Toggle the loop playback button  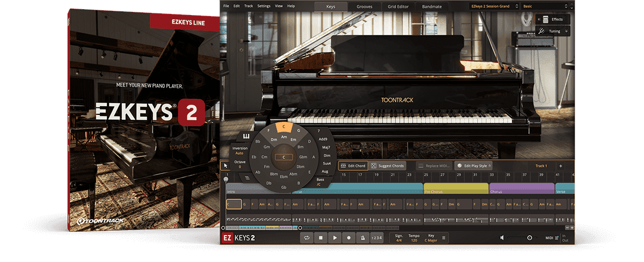pyautogui.click(x=307, y=237)
